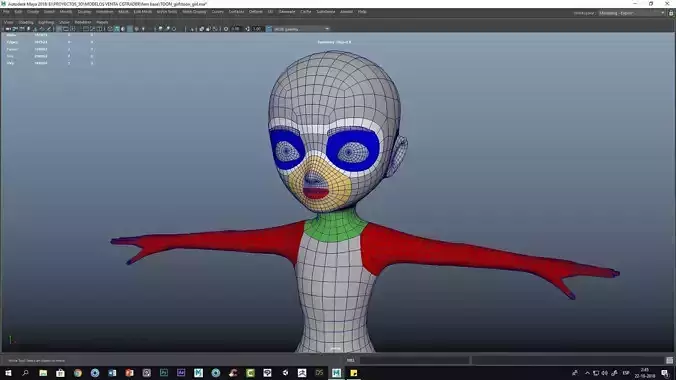Click the Faces row label in HUD
The height and width of the screenshot is (380, 676).
point(12,49)
